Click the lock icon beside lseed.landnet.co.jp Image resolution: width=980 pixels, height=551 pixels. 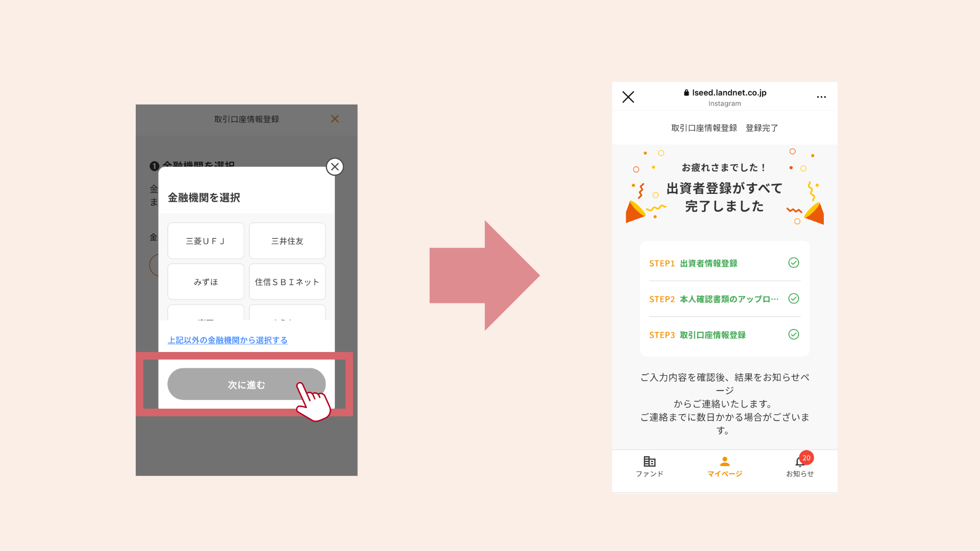point(687,93)
